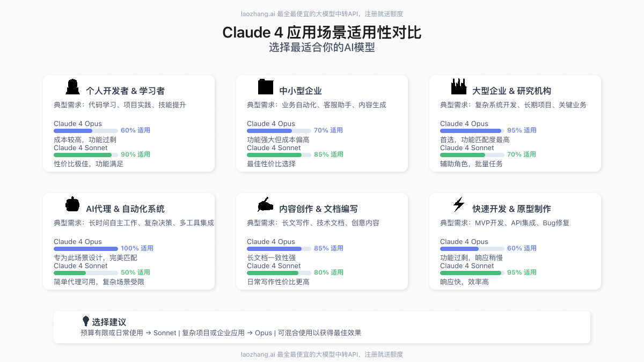Click the Opus progress bar in 中小型企业 card
The width and height of the screenshot is (644, 362).
(279, 131)
